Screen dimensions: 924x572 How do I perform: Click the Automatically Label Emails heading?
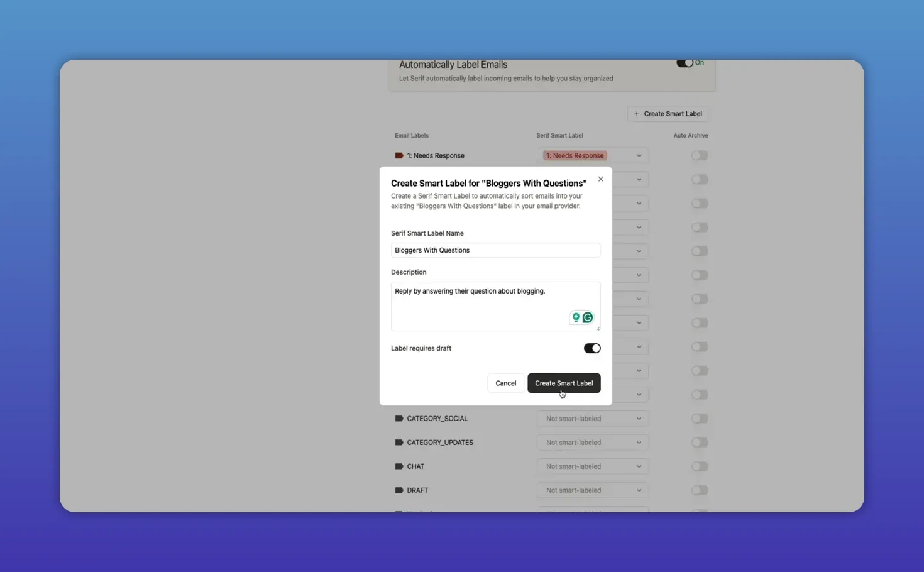[x=453, y=65]
